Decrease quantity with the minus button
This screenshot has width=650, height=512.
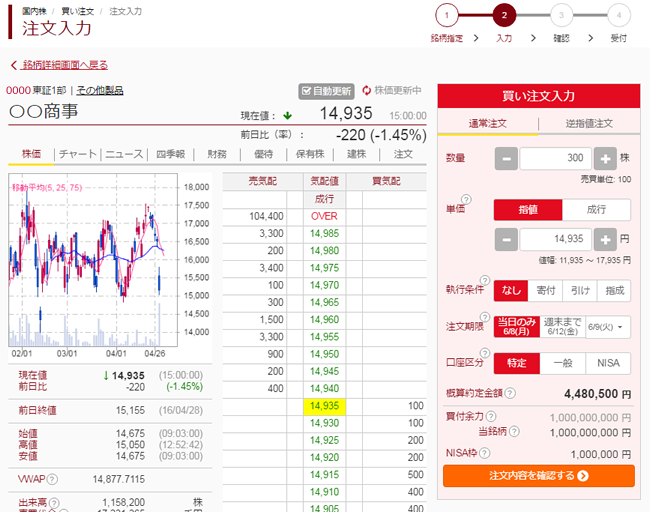[x=506, y=159]
